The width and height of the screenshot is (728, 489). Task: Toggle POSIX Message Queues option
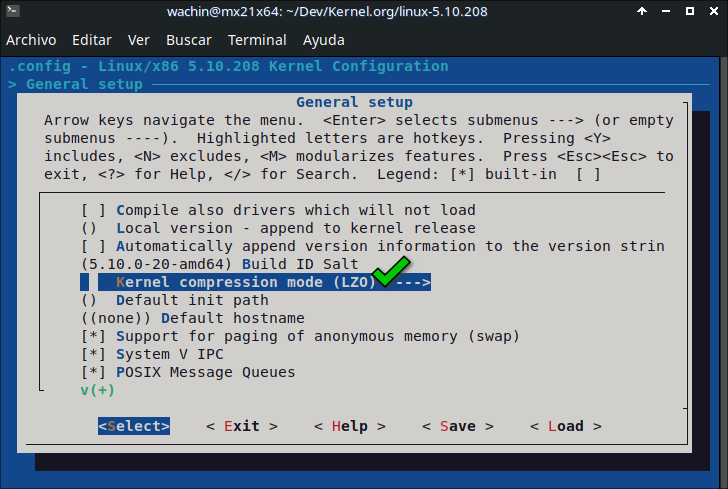[188, 372]
